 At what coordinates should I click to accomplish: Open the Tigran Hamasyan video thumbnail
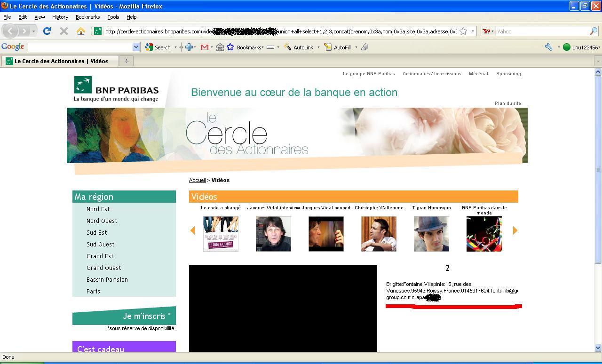click(x=431, y=234)
